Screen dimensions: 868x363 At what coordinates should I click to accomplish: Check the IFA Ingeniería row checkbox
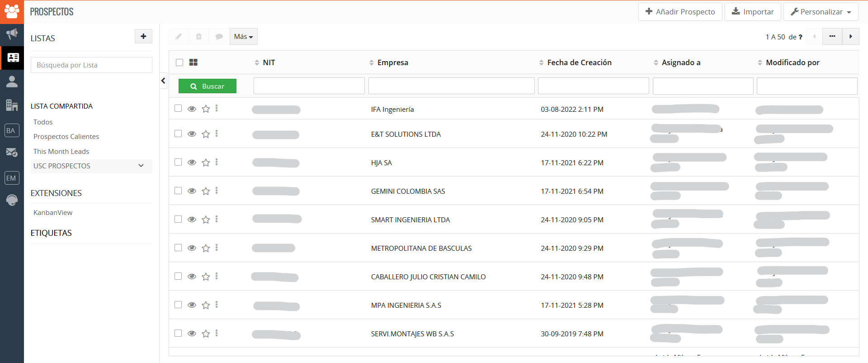178,108
